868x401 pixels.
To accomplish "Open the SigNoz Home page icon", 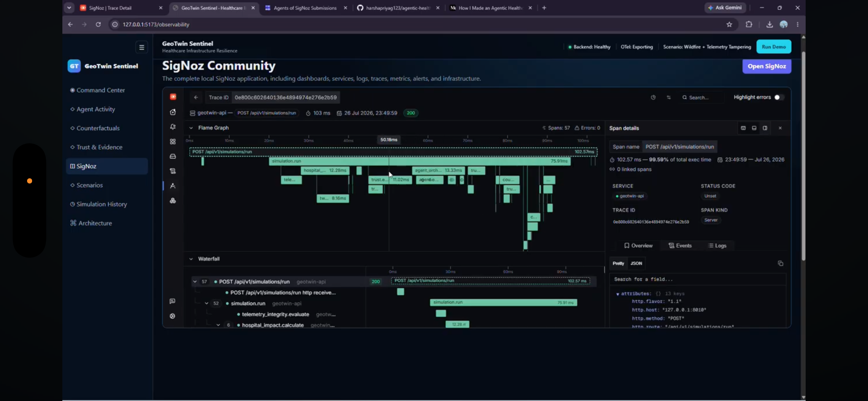I will (173, 112).
